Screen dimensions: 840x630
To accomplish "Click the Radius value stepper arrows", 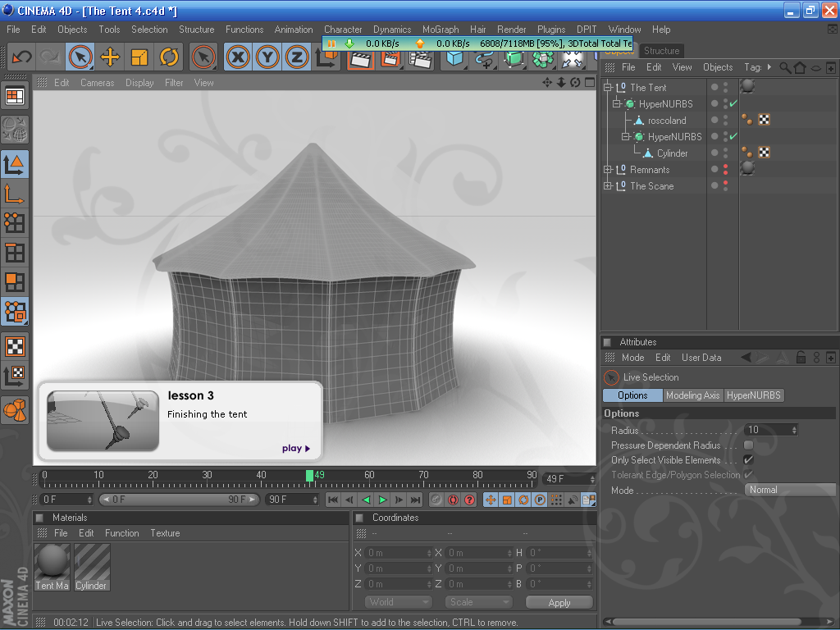I will [794, 430].
